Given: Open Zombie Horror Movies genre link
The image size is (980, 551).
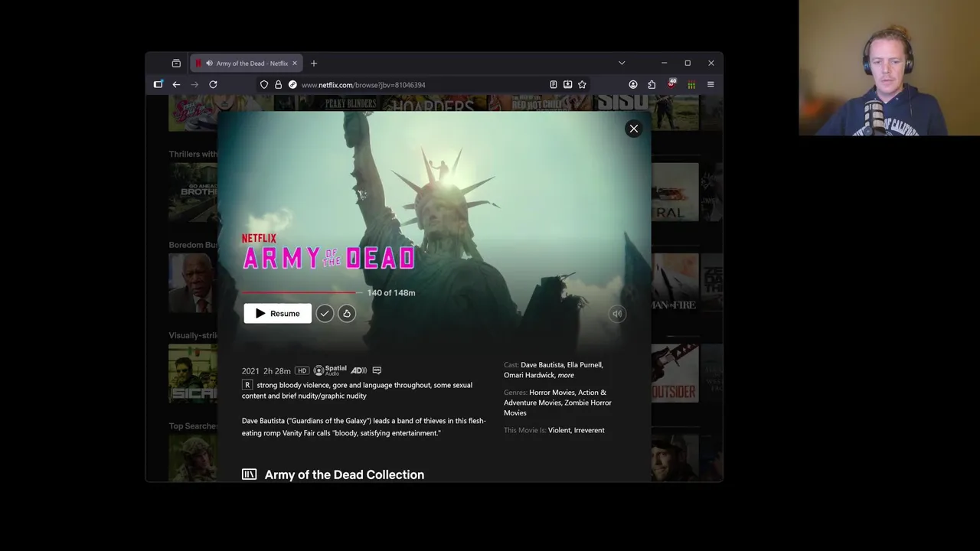Looking at the screenshot, I should point(557,407).
